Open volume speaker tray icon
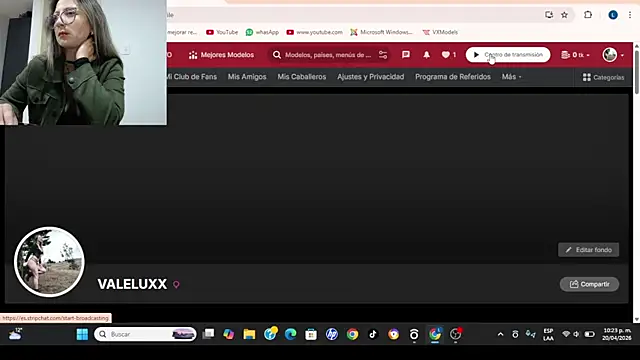Screen dimensions: 640x360 coord(576,334)
